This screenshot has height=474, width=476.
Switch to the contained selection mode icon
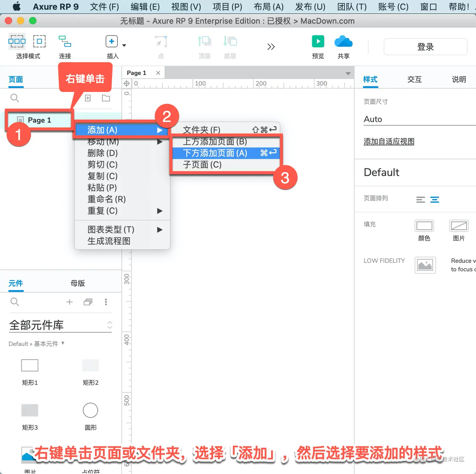(40, 41)
